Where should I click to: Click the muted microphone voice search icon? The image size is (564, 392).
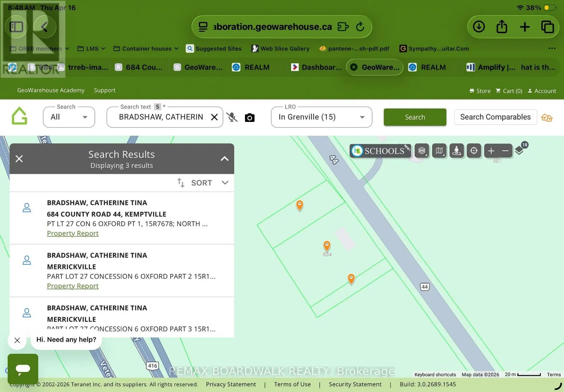click(x=232, y=117)
